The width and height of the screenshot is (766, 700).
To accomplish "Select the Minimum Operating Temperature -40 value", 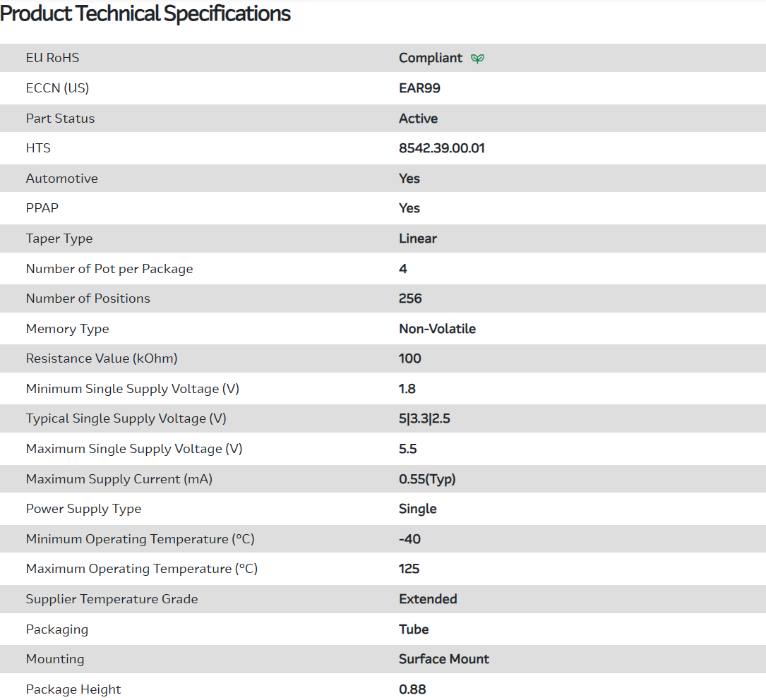I will coord(409,539).
